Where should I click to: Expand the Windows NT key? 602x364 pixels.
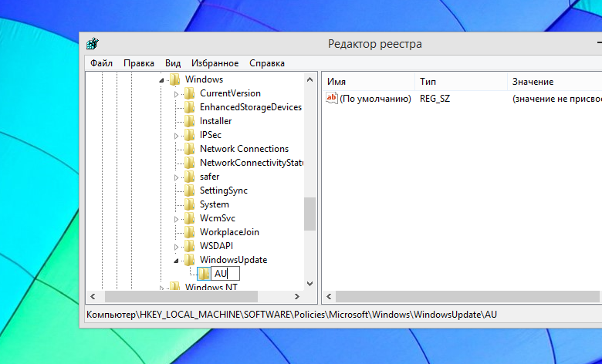point(161,288)
